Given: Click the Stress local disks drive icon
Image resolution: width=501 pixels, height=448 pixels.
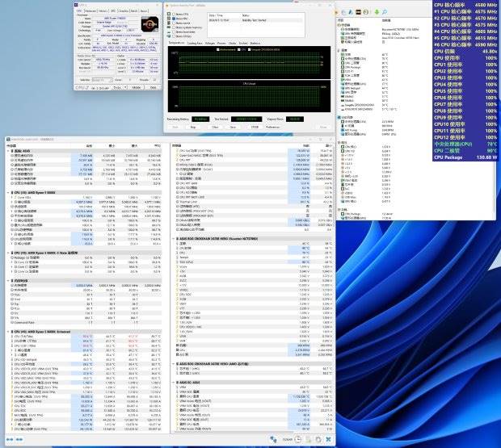Looking at the screenshot, I should (169, 32).
